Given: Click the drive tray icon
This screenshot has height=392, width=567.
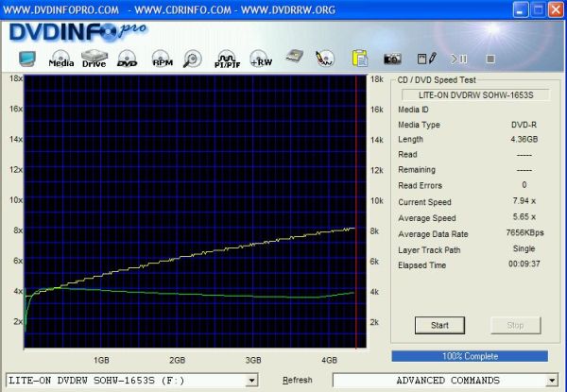Looking at the screenshot, I should 294,57.
